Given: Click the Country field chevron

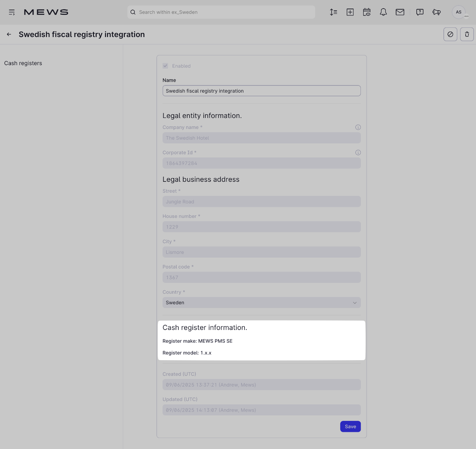Looking at the screenshot, I should point(355,303).
